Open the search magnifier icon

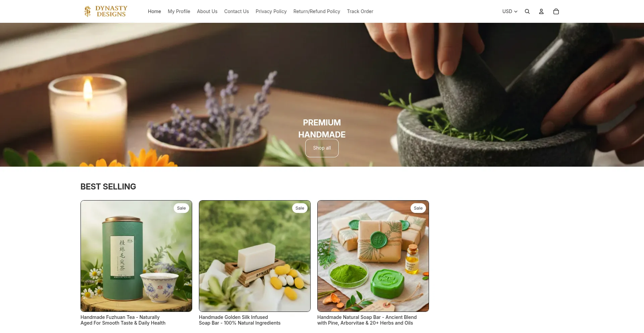click(527, 11)
